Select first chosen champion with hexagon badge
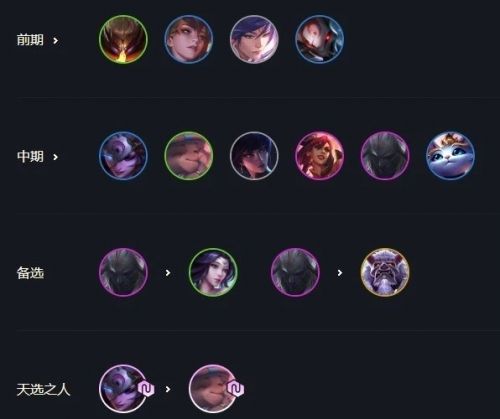 click(x=123, y=389)
